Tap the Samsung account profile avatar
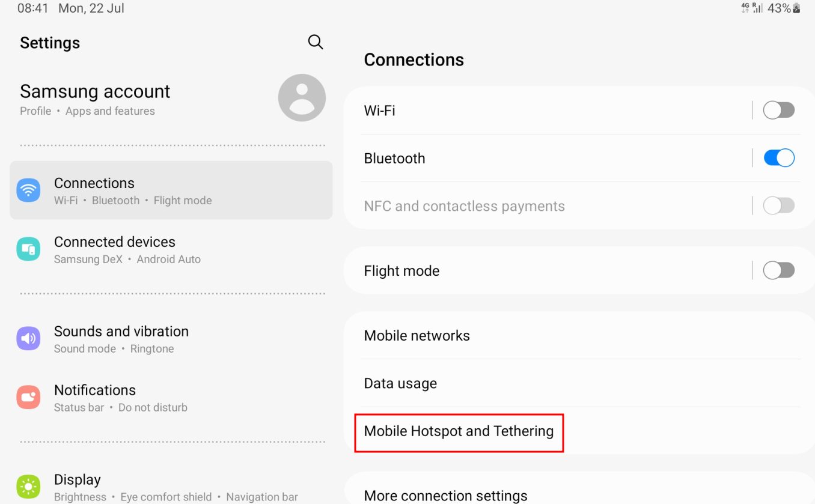 (x=302, y=98)
